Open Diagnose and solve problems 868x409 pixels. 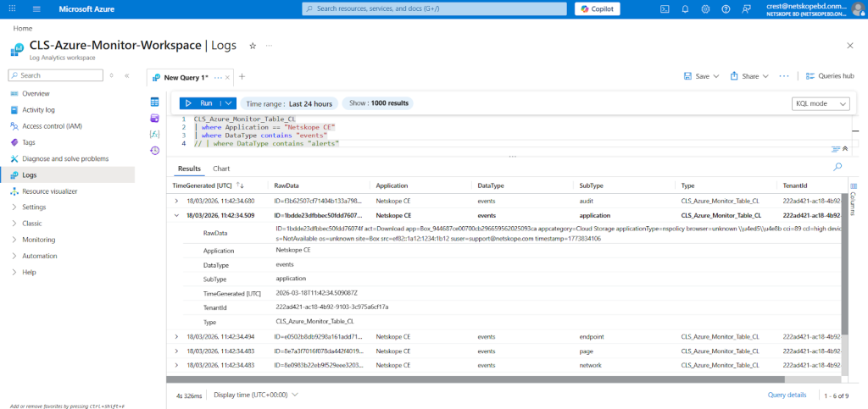click(x=67, y=158)
